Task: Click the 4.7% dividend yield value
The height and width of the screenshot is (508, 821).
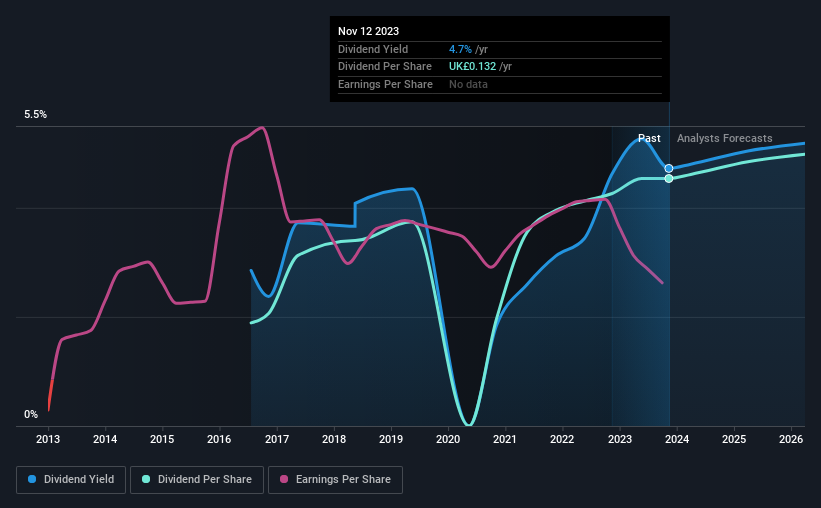Action: 460,49
